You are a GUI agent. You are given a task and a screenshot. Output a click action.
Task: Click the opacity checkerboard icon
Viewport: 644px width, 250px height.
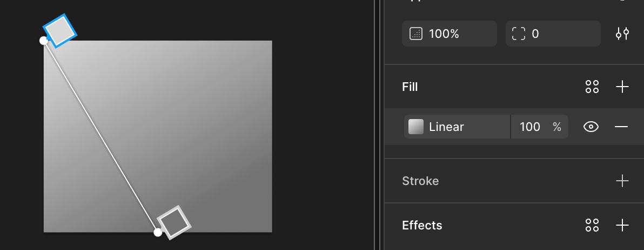[416, 34]
